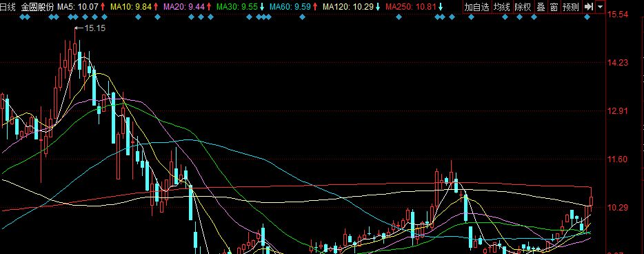This screenshot has width=644, height=254.
Task: Click the 金圆股份 stock name
Action: 37,7
